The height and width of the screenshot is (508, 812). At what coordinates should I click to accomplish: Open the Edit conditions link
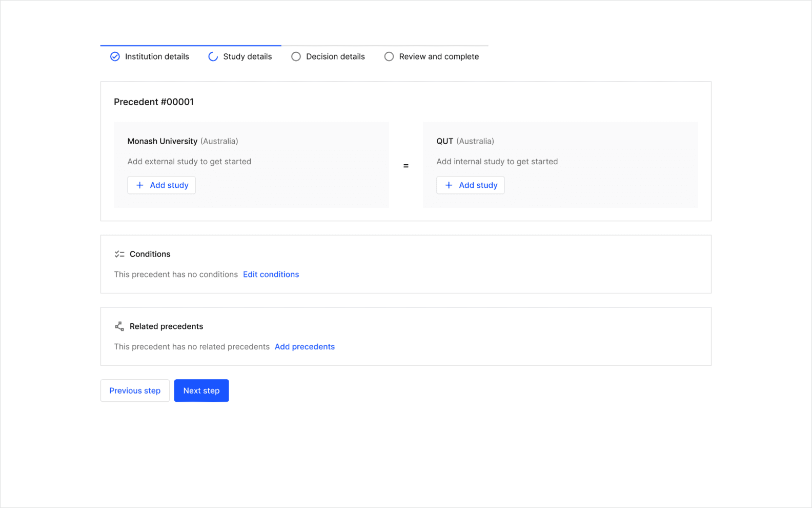(x=271, y=275)
